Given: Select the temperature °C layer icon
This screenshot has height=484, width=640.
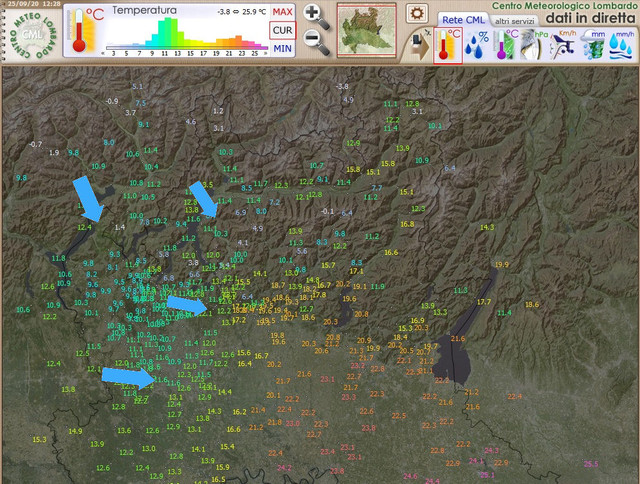Looking at the screenshot, I should pos(448,45).
